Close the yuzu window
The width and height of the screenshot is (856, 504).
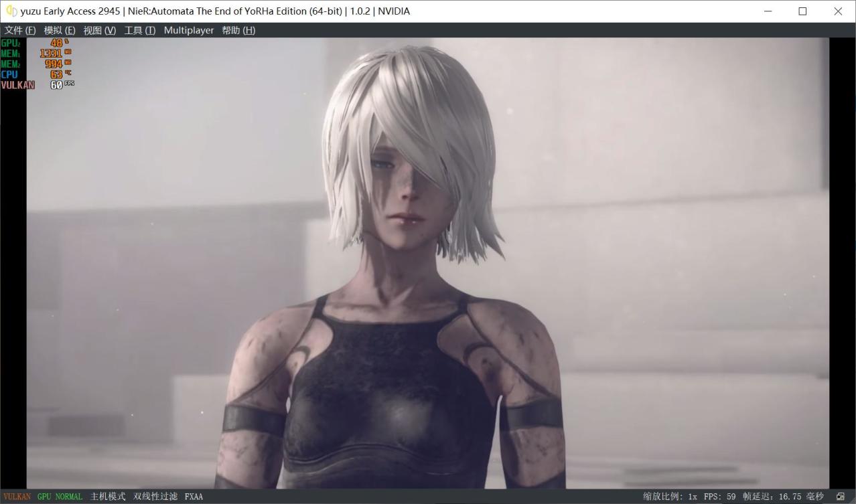(838, 11)
